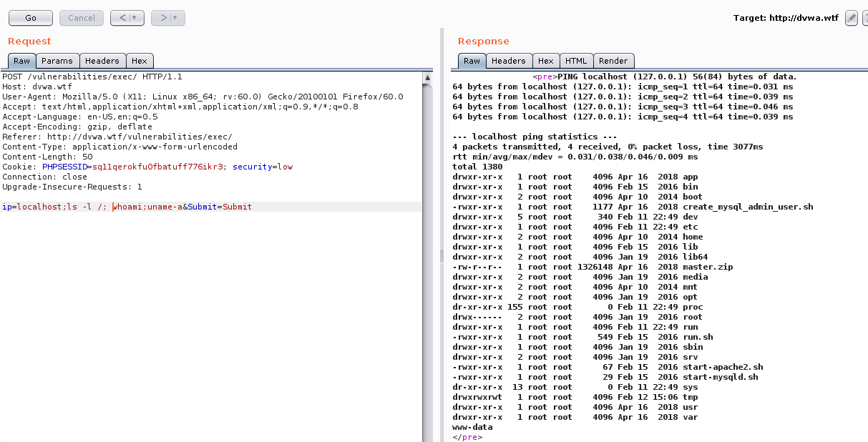Click the media directory listing row

point(580,277)
